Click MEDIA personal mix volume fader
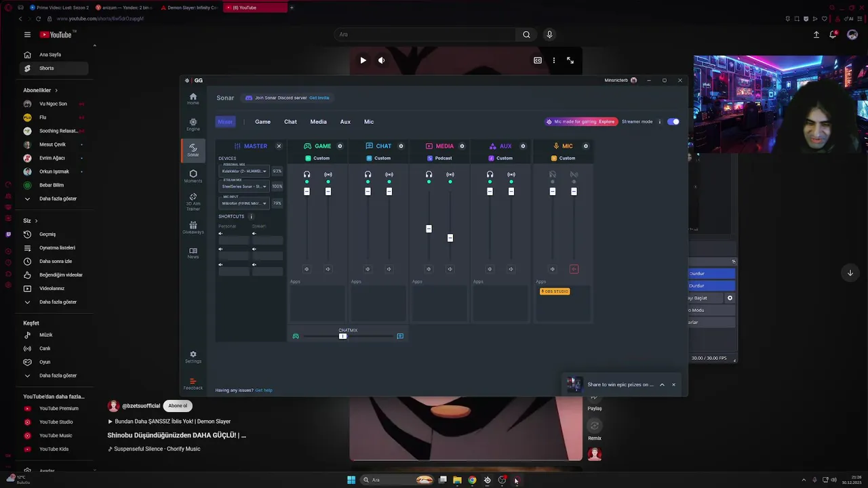The image size is (868, 488). click(429, 229)
